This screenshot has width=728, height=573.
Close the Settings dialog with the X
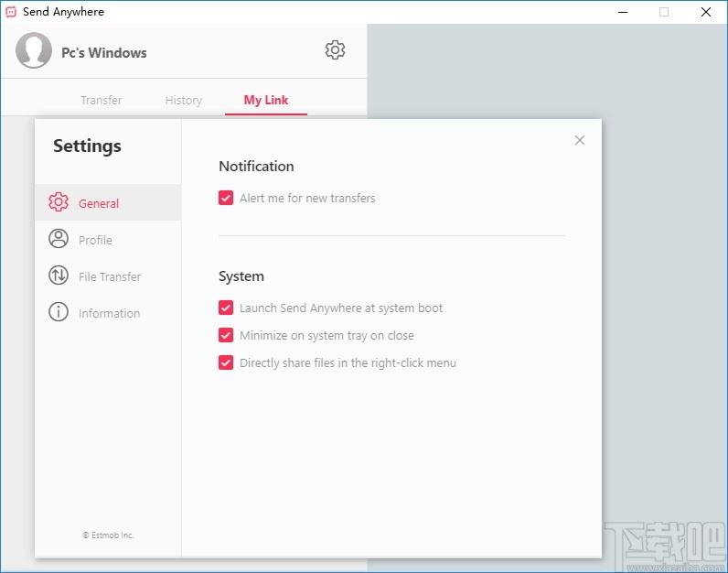(580, 140)
